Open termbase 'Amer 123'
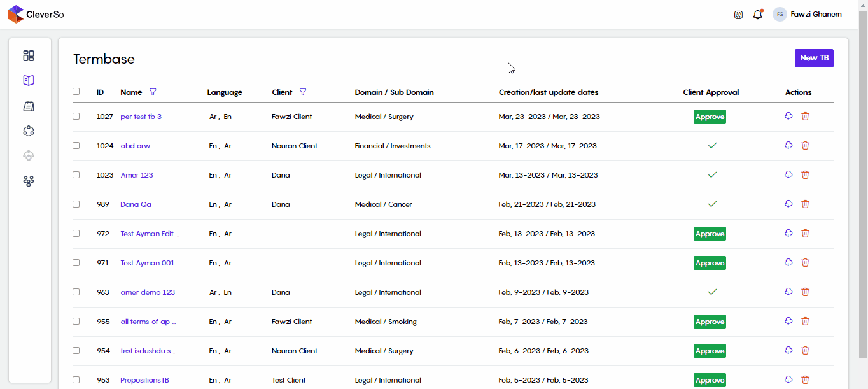This screenshot has height=389, width=868. point(137,175)
